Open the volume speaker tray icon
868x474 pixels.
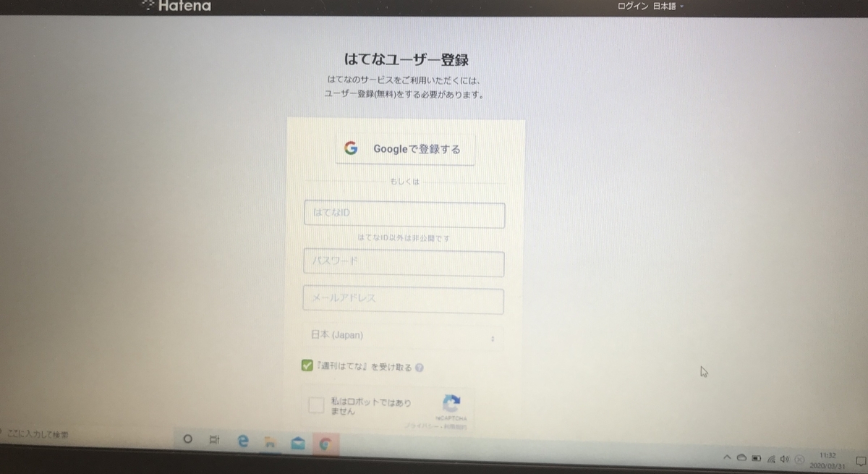click(x=785, y=459)
